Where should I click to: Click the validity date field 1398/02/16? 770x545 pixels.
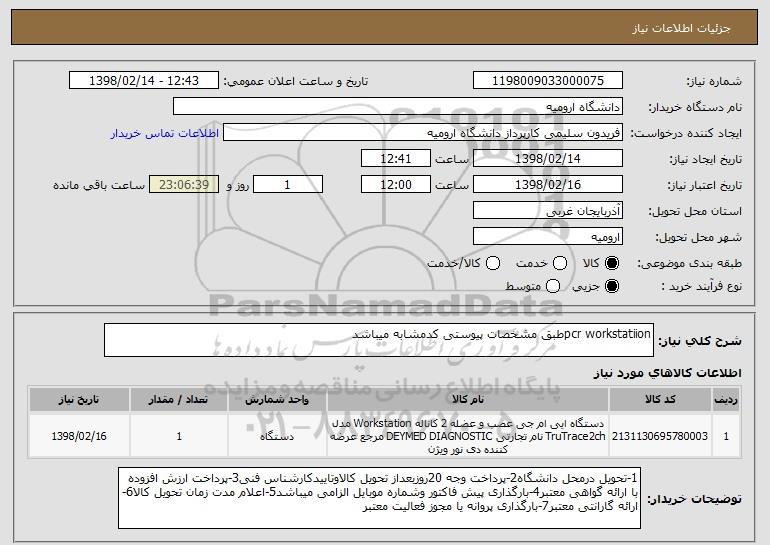tap(548, 185)
